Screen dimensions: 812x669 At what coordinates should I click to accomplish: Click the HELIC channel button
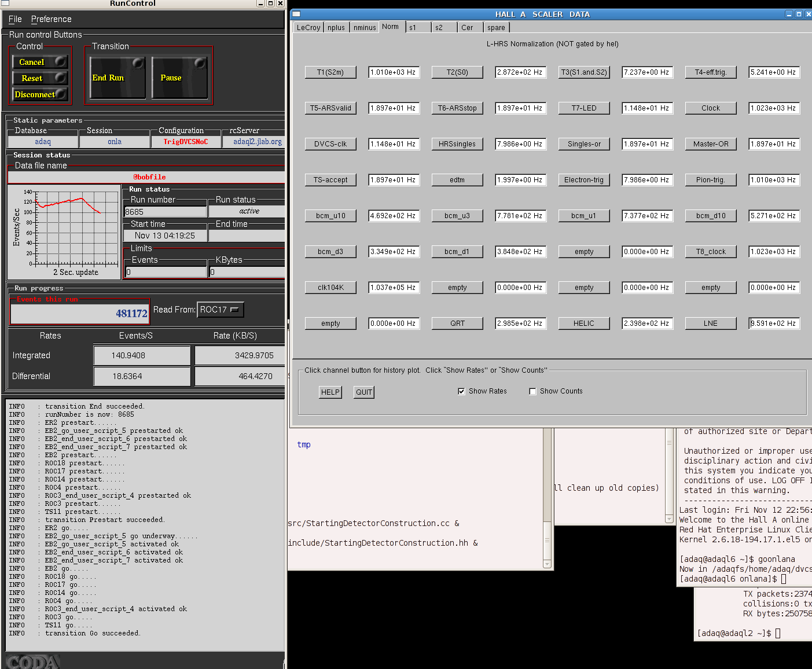pos(584,324)
